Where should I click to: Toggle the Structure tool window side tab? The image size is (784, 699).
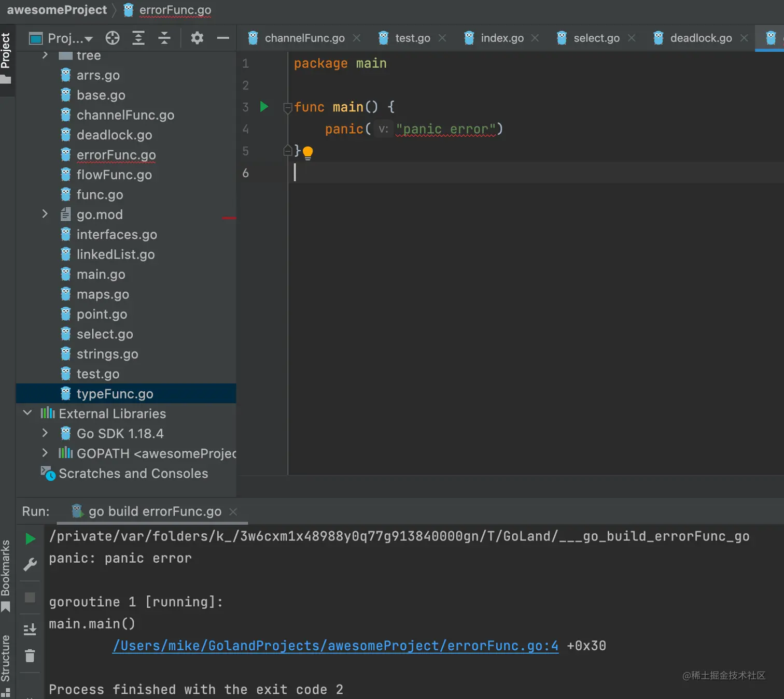(x=6, y=665)
